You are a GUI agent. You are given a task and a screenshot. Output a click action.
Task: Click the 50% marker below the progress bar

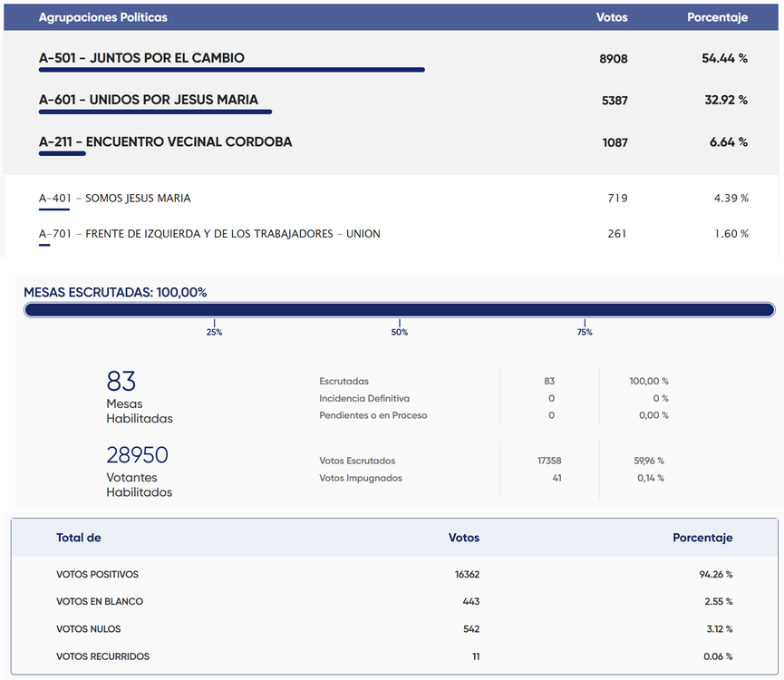coord(400,332)
